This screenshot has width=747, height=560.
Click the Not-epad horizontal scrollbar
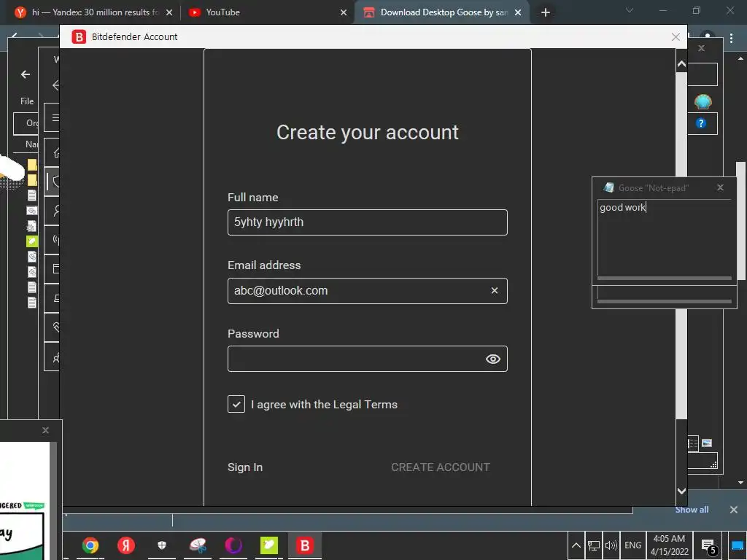point(664,278)
